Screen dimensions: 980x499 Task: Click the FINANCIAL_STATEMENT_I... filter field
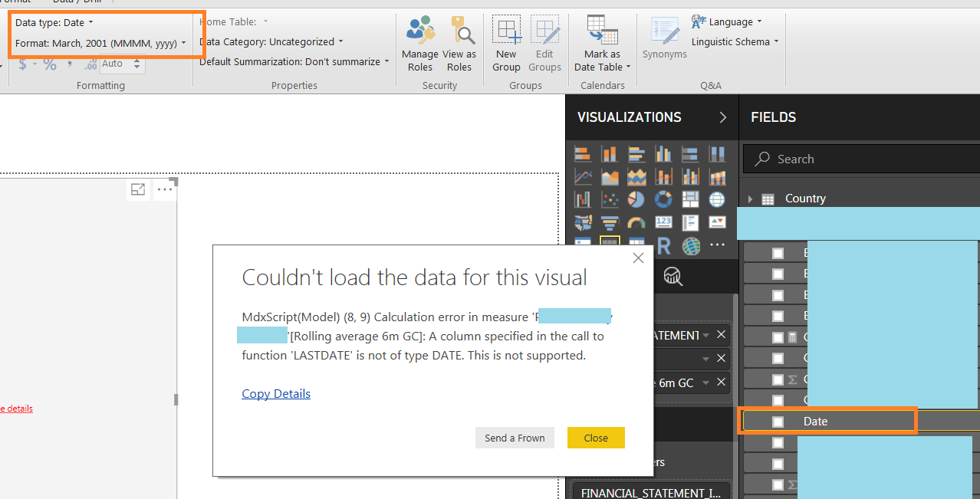651,493
